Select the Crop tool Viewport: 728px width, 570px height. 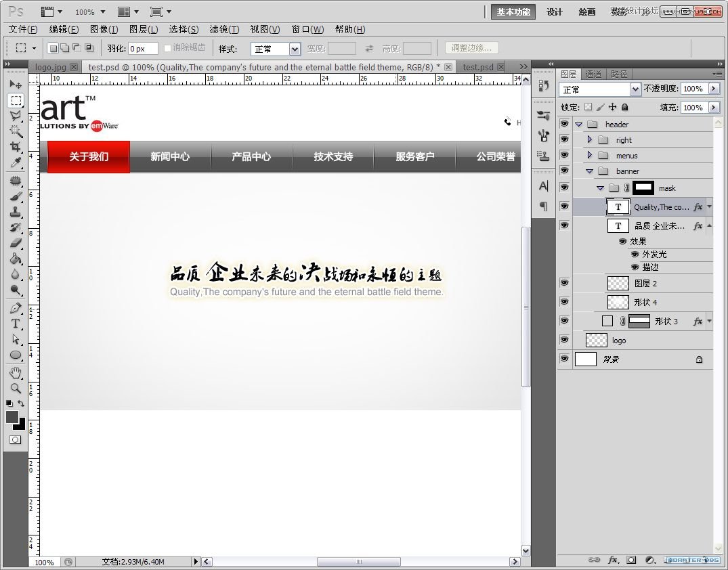coord(16,147)
